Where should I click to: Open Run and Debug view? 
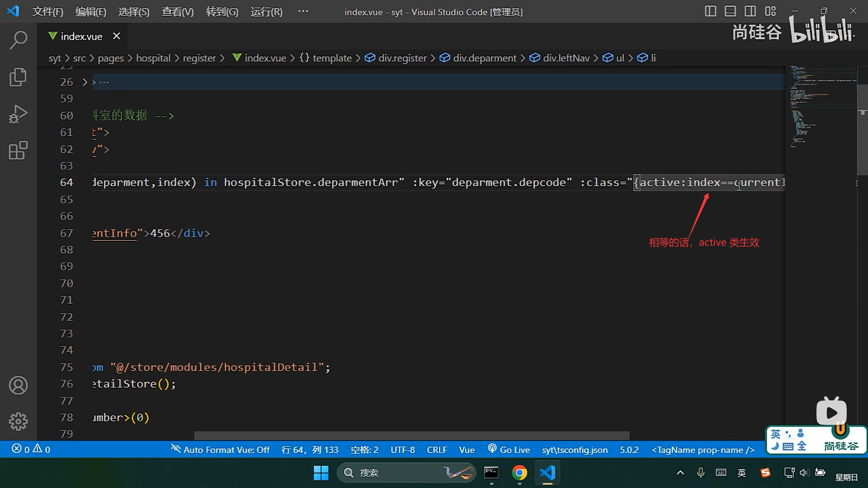coord(18,114)
